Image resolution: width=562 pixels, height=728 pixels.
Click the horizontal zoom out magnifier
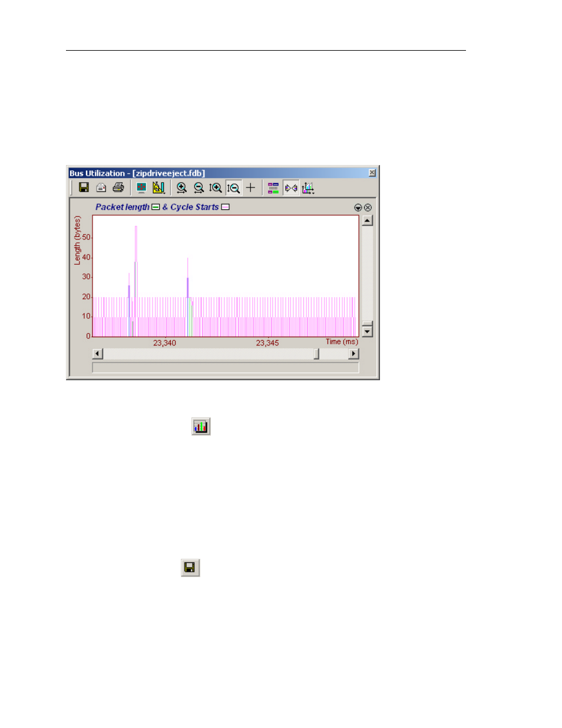199,187
